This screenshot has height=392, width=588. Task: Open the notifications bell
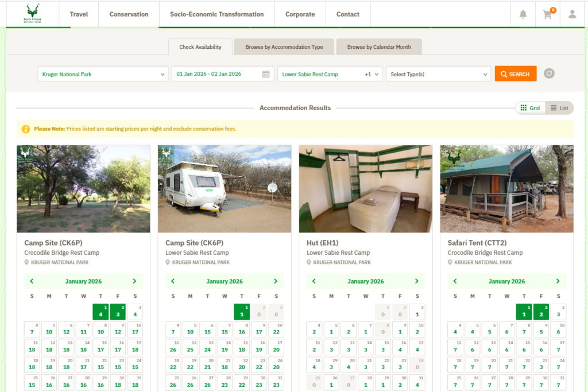click(523, 14)
